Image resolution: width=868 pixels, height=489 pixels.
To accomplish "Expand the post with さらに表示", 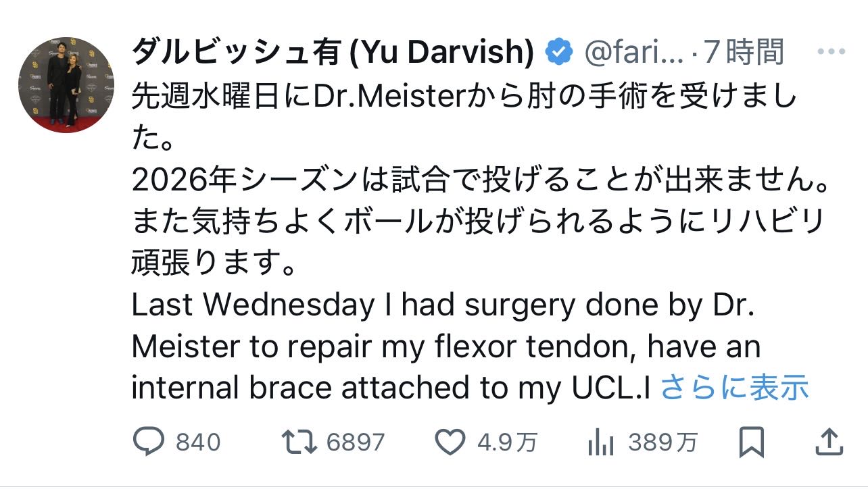I will pos(734,388).
